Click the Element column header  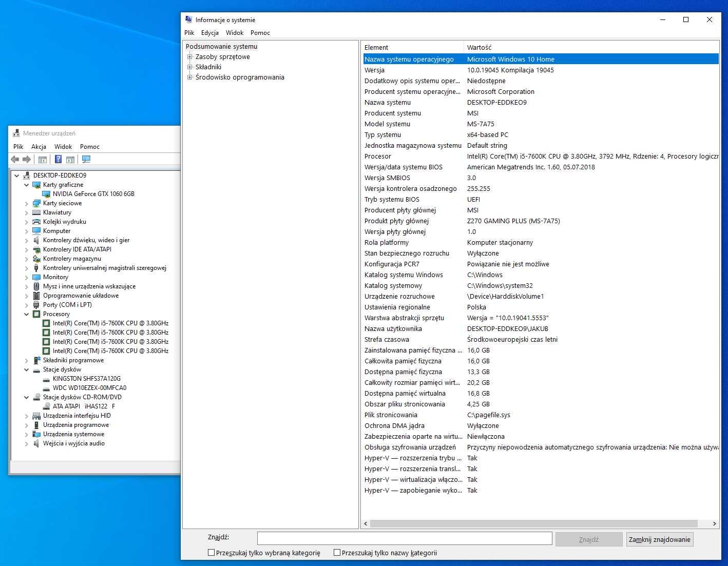413,47
